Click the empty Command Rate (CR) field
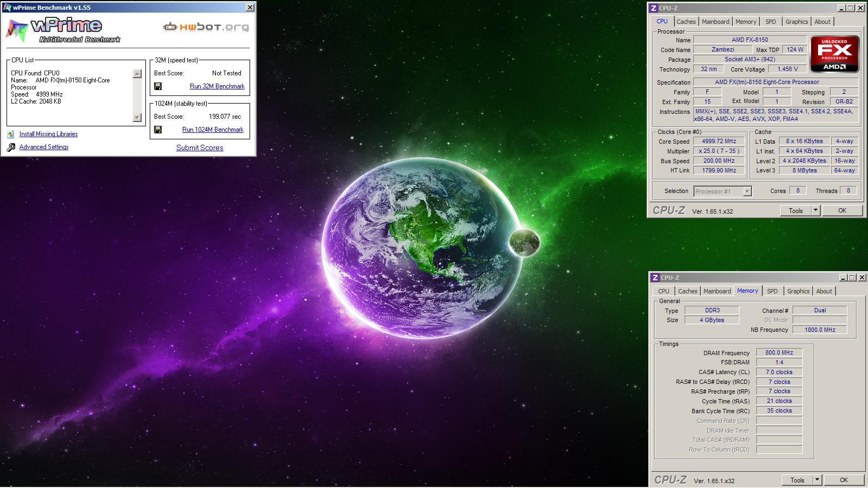 click(779, 421)
